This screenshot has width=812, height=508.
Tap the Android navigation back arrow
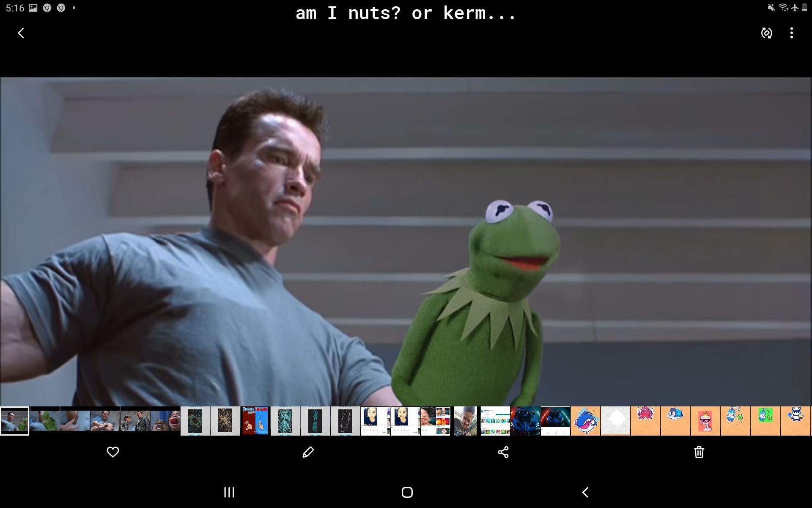click(x=585, y=492)
